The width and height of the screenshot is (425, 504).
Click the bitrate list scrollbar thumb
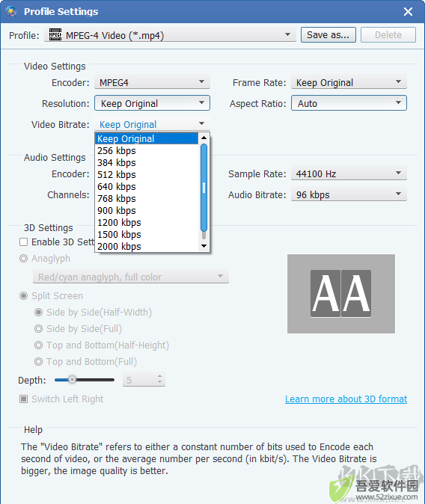[x=204, y=188]
